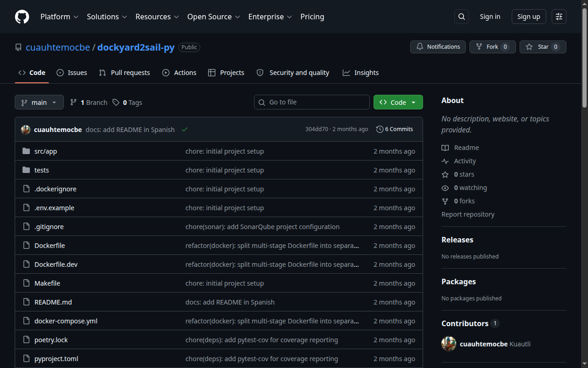Click the star icon beside 0 stars
Image resolution: width=588 pixels, height=368 pixels.
(x=445, y=174)
